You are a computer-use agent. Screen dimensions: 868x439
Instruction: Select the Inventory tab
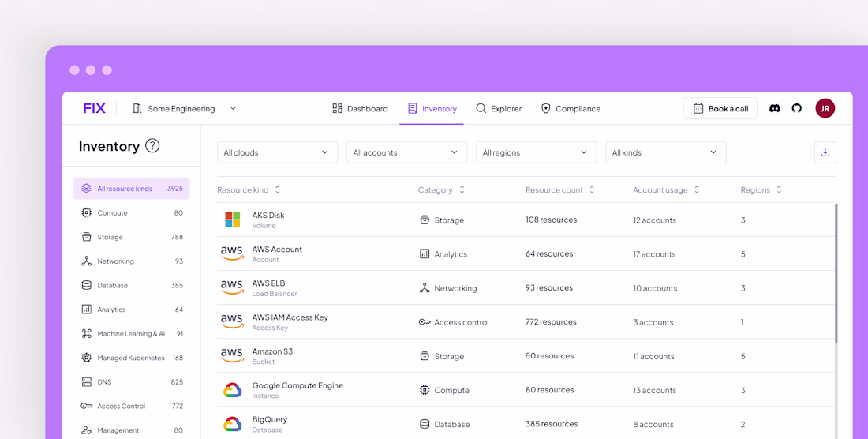(432, 108)
